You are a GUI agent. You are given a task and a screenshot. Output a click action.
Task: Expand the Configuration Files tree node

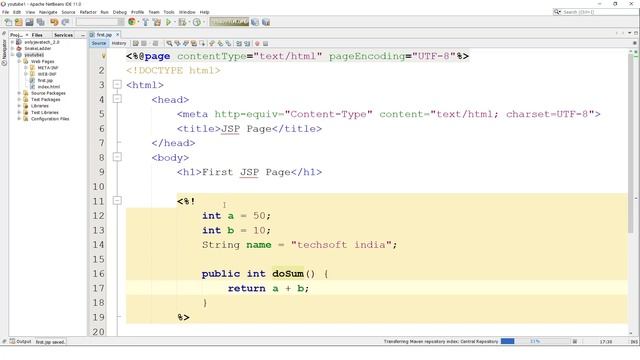pyautogui.click(x=19, y=119)
